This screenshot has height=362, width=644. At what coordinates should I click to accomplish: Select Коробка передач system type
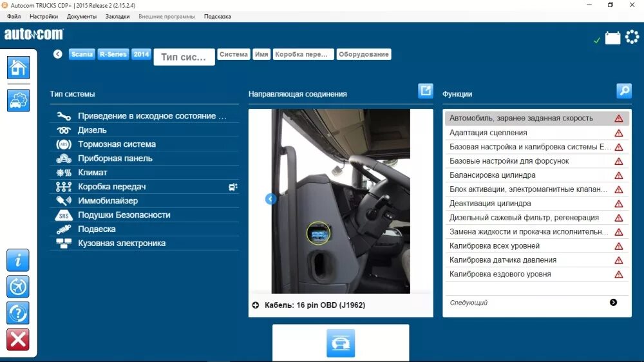coord(144,187)
